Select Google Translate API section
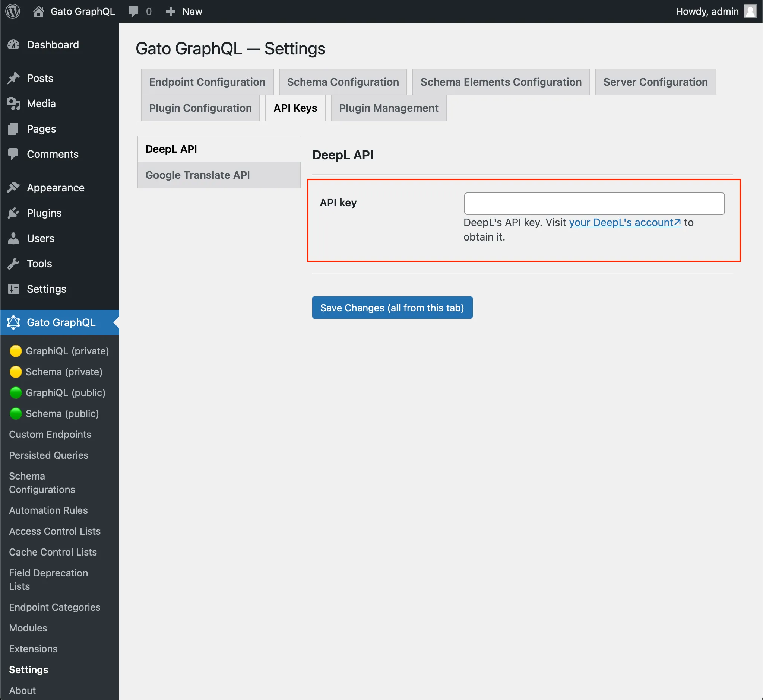Screen dimensions: 763x700 (219, 175)
